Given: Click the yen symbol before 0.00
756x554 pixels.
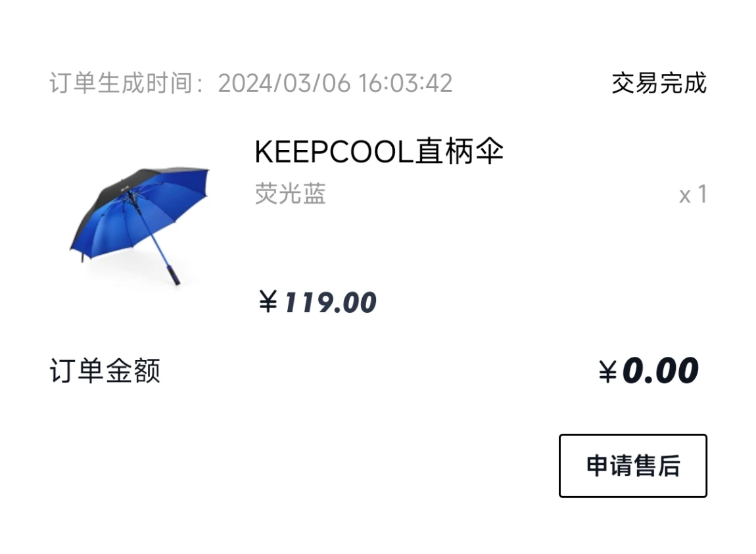Looking at the screenshot, I should (x=607, y=371).
